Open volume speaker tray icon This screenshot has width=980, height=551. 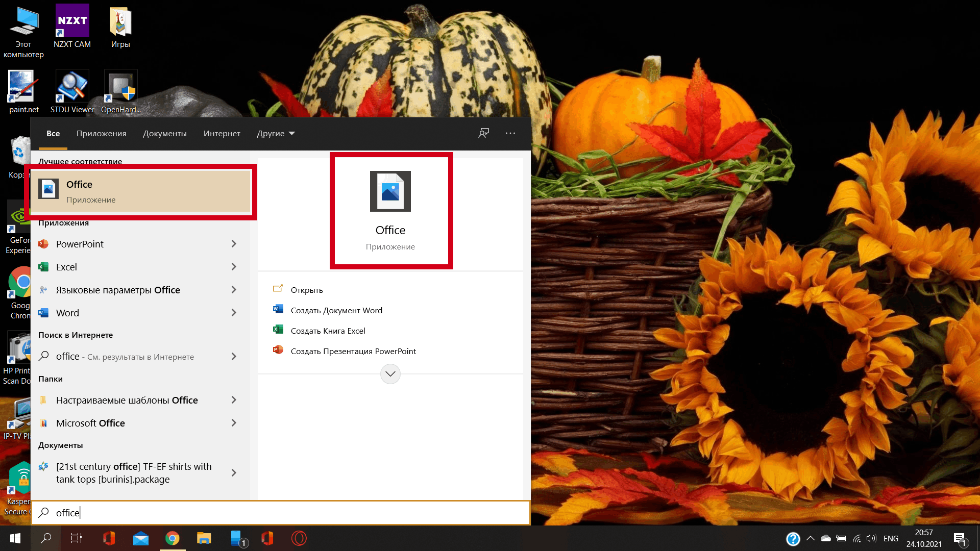pyautogui.click(x=871, y=539)
